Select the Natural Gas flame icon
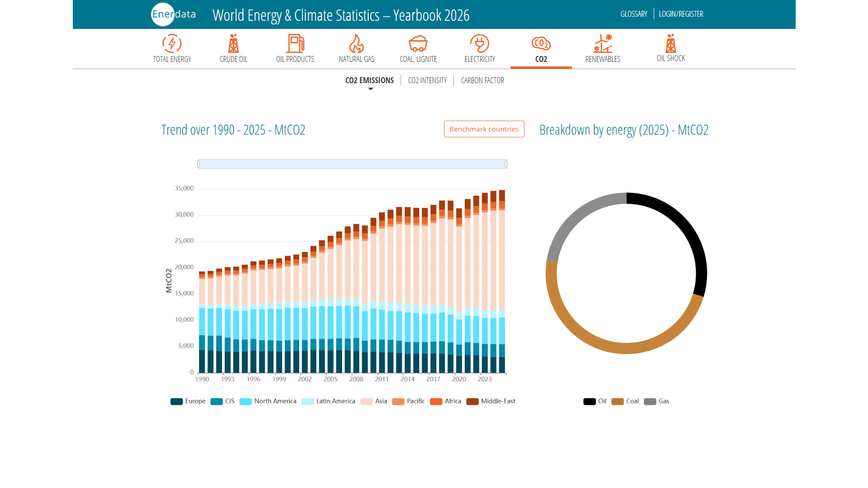Viewport: 868px width, 488px height. [356, 44]
